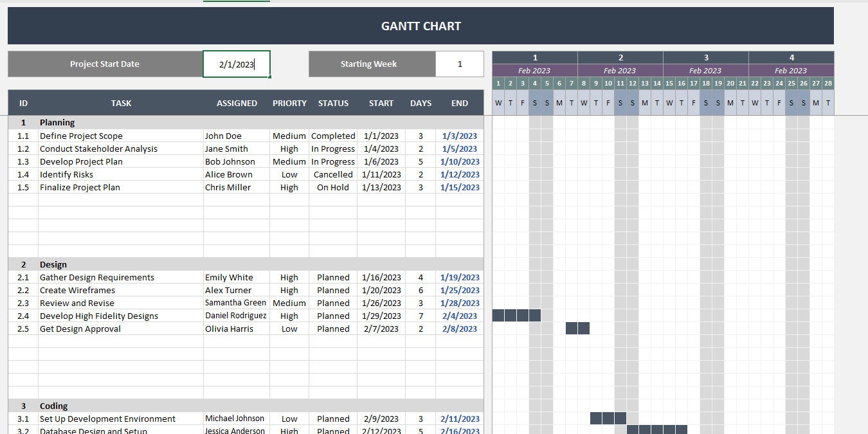The height and width of the screenshot is (434, 868).
Task: Click the Week 1 header in the timeline
Action: click(534, 57)
